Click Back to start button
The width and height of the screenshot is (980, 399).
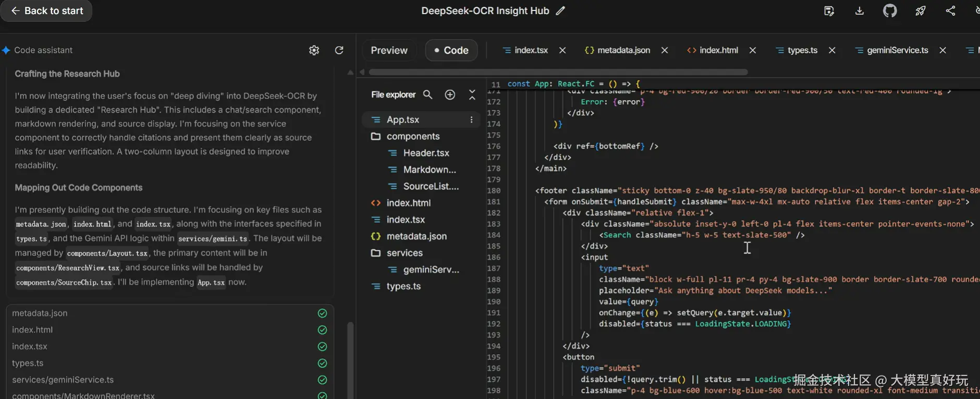(x=47, y=11)
